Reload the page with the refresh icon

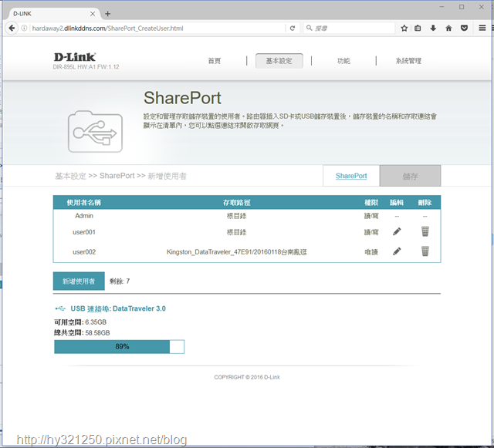[x=293, y=28]
